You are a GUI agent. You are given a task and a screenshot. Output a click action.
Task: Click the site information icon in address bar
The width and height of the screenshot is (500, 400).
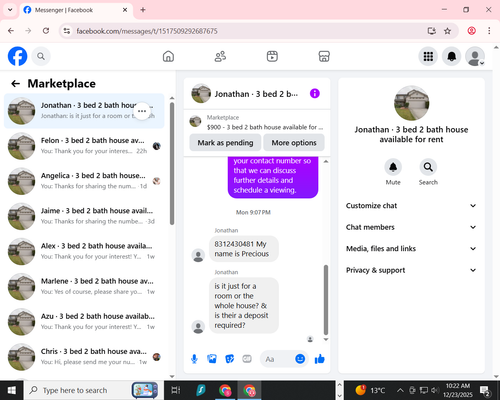click(67, 31)
